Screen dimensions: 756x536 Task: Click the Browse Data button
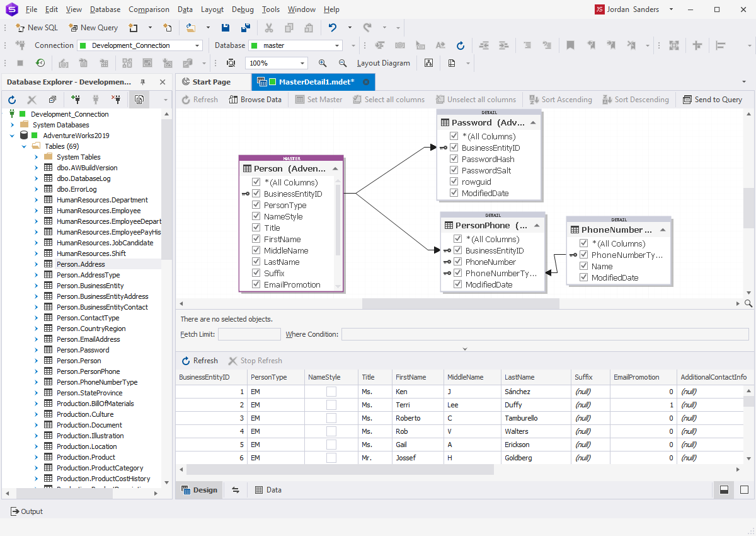point(255,100)
